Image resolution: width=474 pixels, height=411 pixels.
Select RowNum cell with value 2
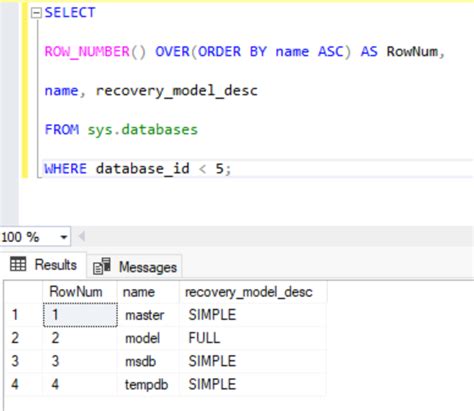click(80, 338)
